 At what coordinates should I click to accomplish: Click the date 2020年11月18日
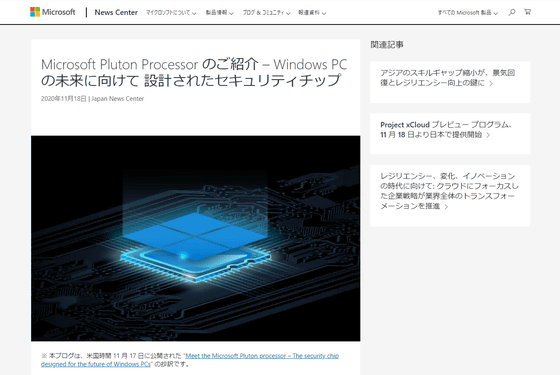click(64, 99)
